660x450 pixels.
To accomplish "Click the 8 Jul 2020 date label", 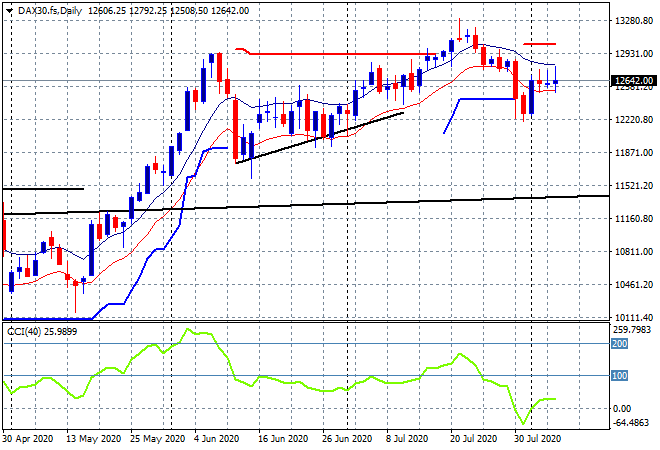I will (407, 439).
